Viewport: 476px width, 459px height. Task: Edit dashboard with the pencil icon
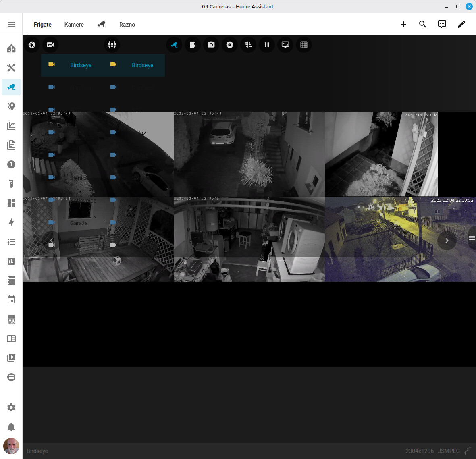coord(461,24)
